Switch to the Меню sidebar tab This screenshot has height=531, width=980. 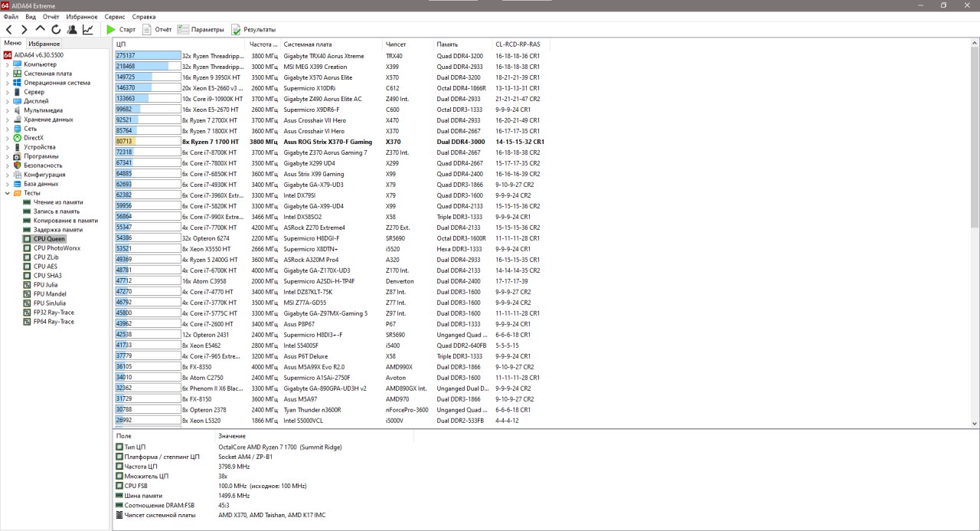point(13,44)
